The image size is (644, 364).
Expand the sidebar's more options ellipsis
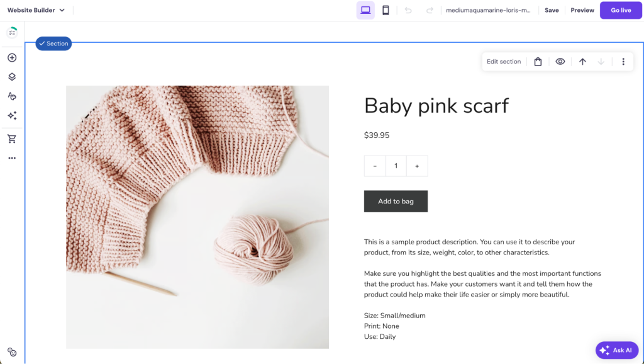pos(11,158)
